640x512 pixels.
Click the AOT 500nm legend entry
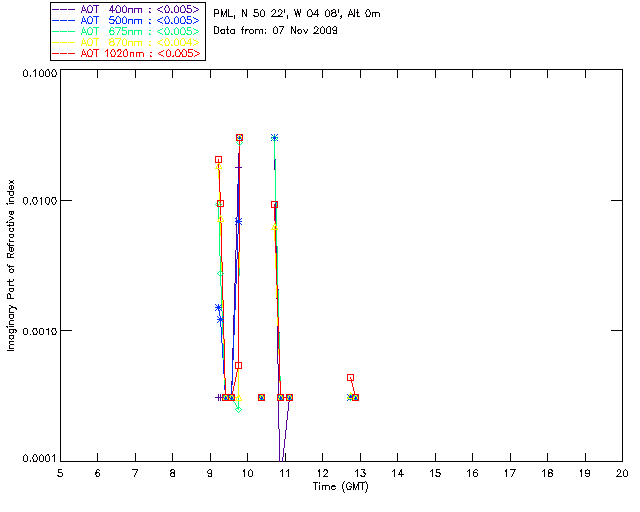click(x=127, y=20)
